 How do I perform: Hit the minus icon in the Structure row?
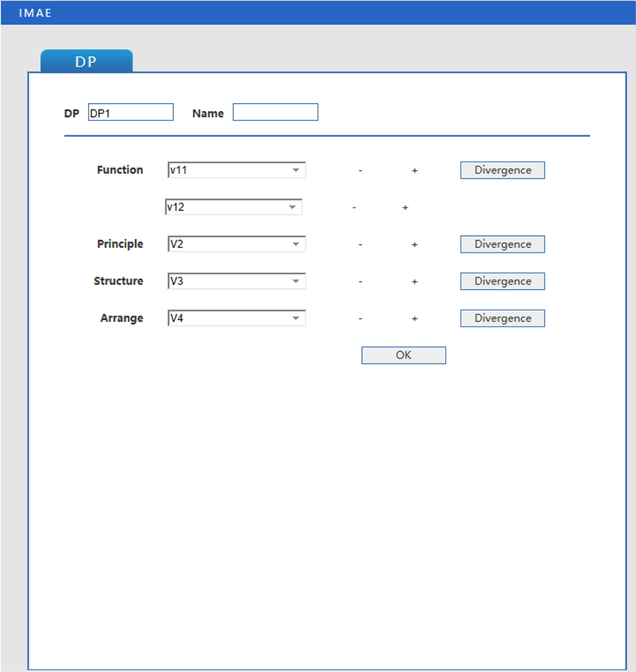pyautogui.click(x=360, y=282)
